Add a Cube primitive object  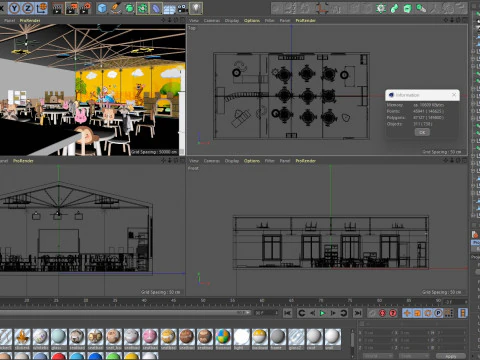102,8
